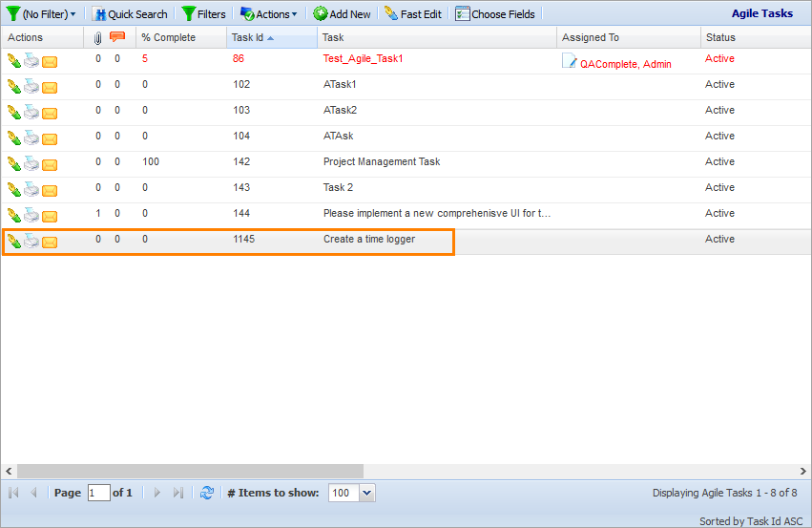The width and height of the screenshot is (812, 528).
Task: Click the edit pencil icon for task 86
Action: (x=13, y=61)
